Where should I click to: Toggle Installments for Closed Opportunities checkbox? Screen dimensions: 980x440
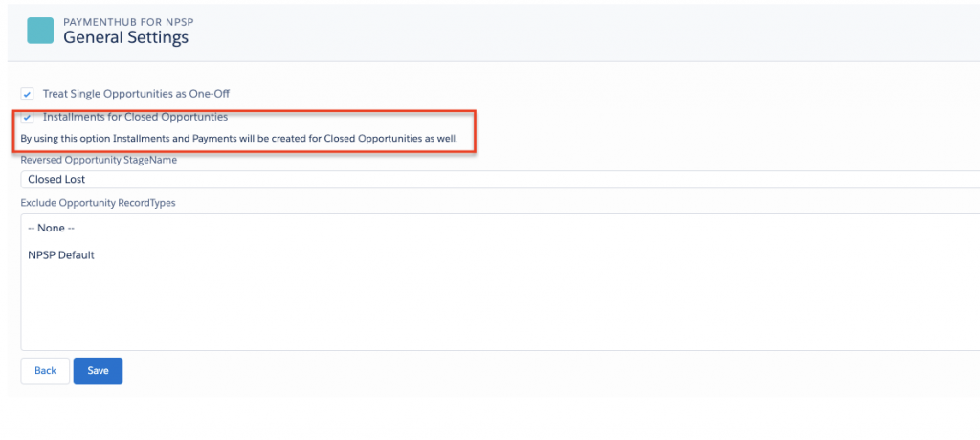point(28,118)
